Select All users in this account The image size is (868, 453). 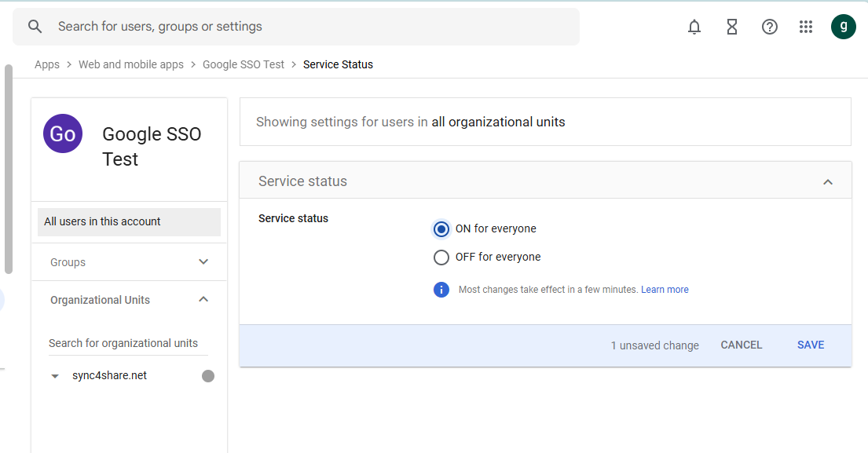click(129, 222)
